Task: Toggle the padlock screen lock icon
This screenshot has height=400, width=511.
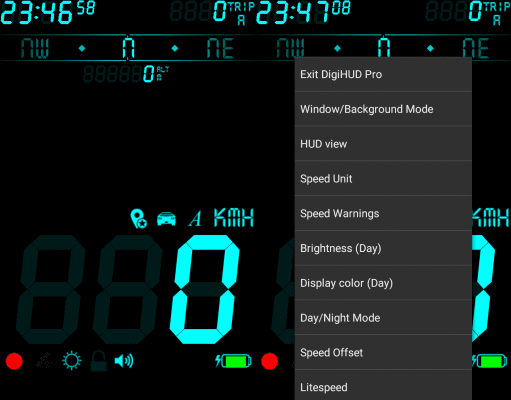Action: [x=99, y=361]
